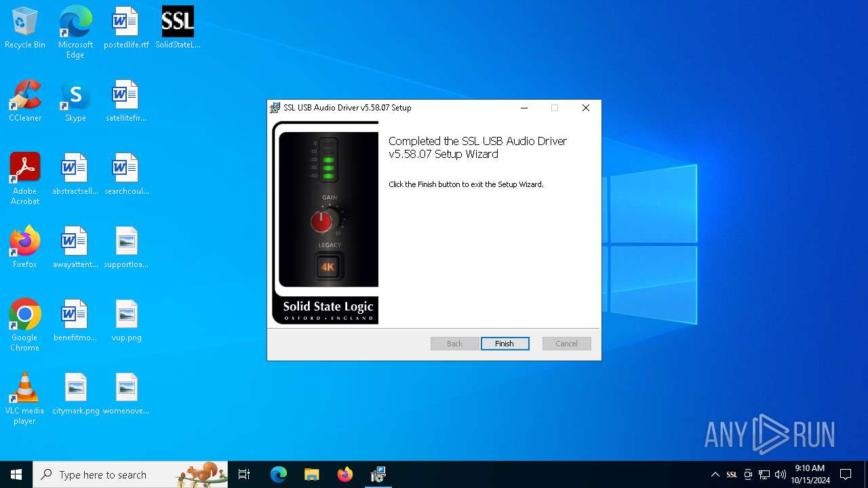The width and height of the screenshot is (868, 488).
Task: Close the SSL USB Audio Driver Setup window
Action: click(x=586, y=108)
